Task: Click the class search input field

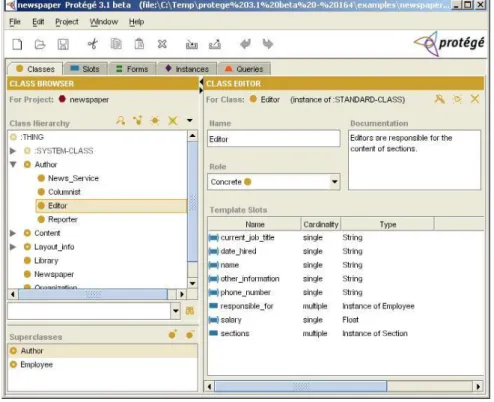Action: click(x=89, y=311)
